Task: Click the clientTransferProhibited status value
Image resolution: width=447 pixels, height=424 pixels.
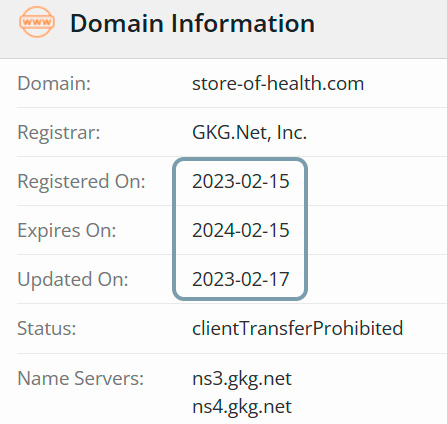Action: coord(298,328)
